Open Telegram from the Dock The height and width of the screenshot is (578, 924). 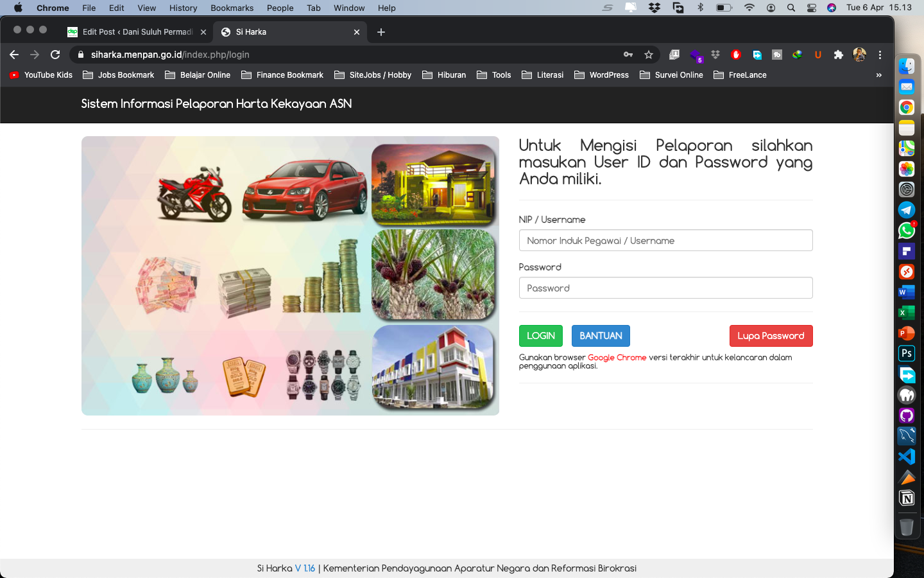click(906, 210)
